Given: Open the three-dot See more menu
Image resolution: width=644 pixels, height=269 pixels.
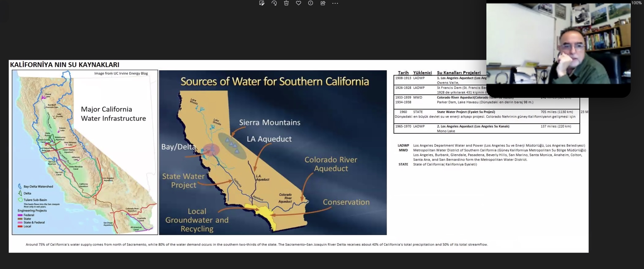Looking at the screenshot, I should (x=335, y=3).
